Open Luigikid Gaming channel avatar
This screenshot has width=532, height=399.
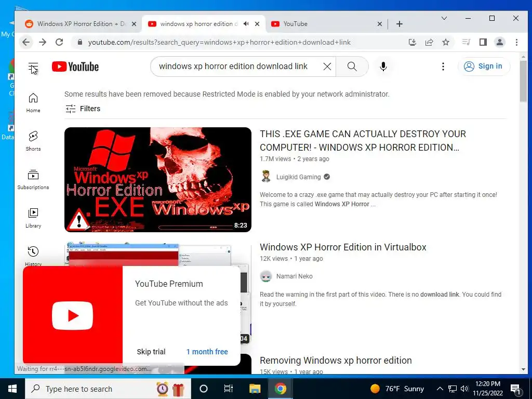[266, 177]
